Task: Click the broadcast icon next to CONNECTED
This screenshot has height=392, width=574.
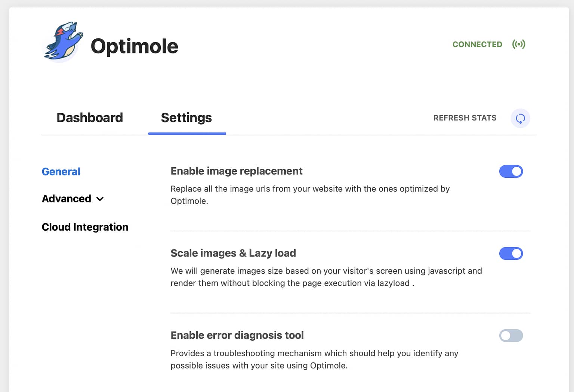Action: 519,44
